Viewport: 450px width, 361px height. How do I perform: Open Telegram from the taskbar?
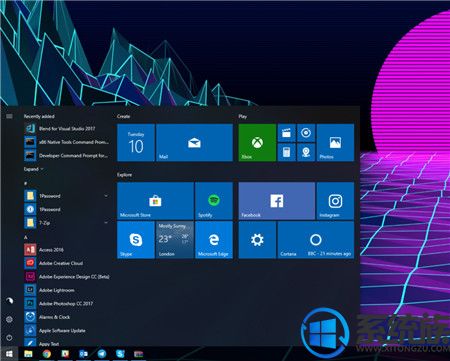(x=102, y=354)
